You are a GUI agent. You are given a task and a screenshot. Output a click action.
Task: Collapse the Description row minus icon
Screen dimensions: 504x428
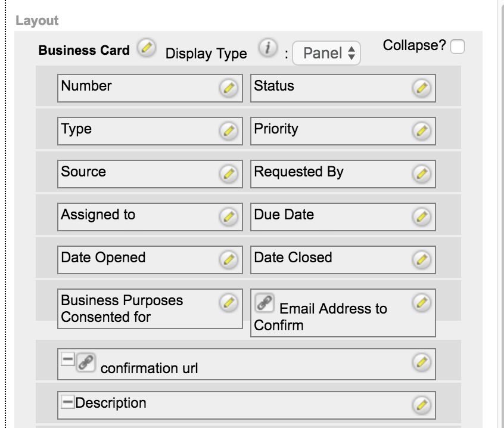coord(68,402)
